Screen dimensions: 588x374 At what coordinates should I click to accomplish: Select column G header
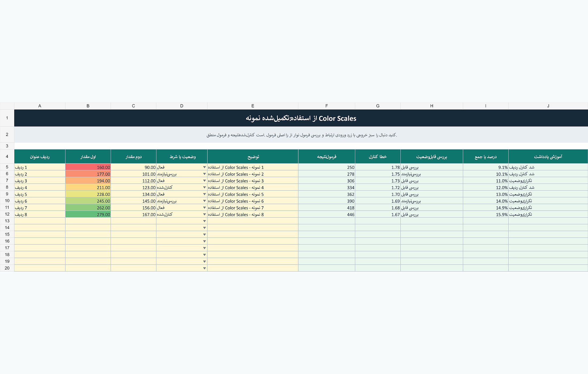(x=378, y=106)
